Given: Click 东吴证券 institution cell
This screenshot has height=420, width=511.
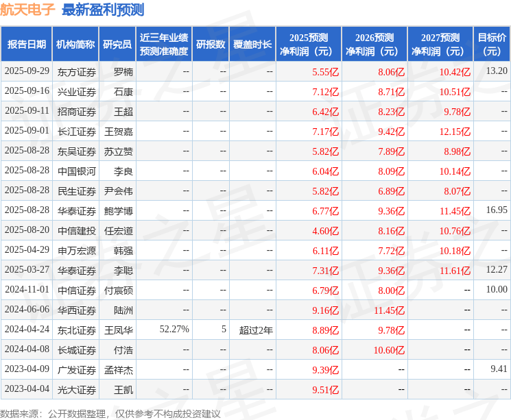Looking at the screenshot, I should click(77, 151).
